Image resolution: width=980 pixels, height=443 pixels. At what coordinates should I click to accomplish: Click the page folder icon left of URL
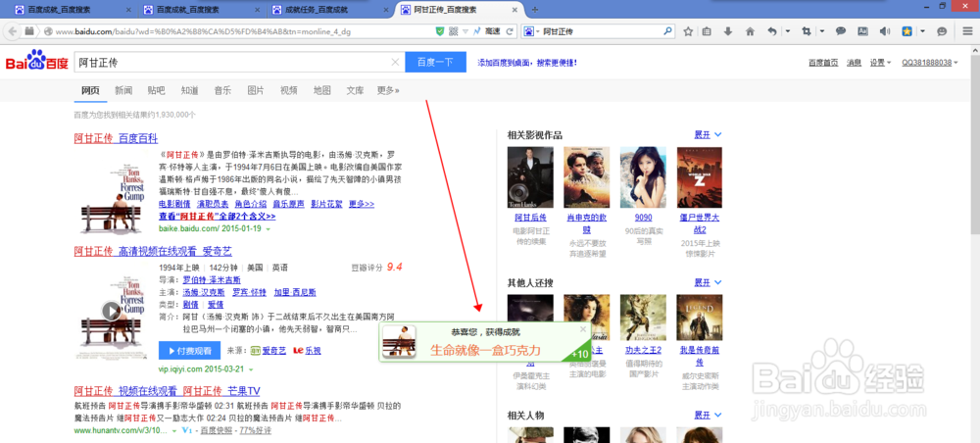pyautogui.click(x=28, y=31)
